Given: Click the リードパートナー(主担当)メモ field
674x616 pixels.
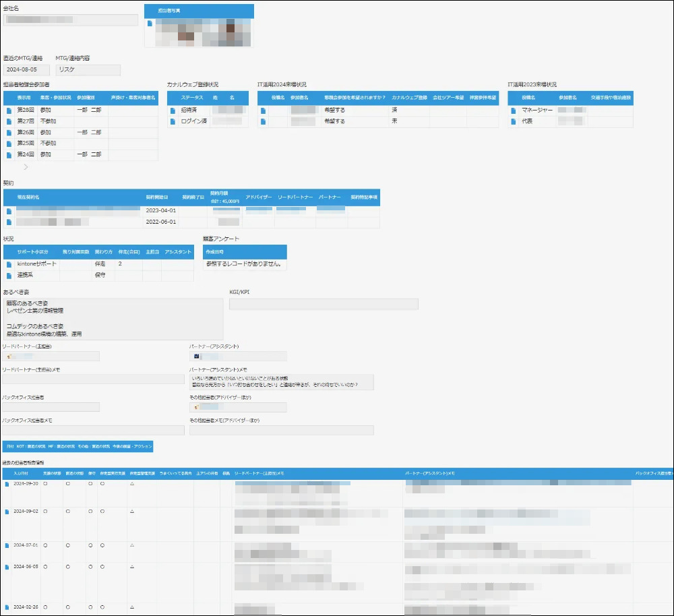Looking at the screenshot, I should point(93,379).
